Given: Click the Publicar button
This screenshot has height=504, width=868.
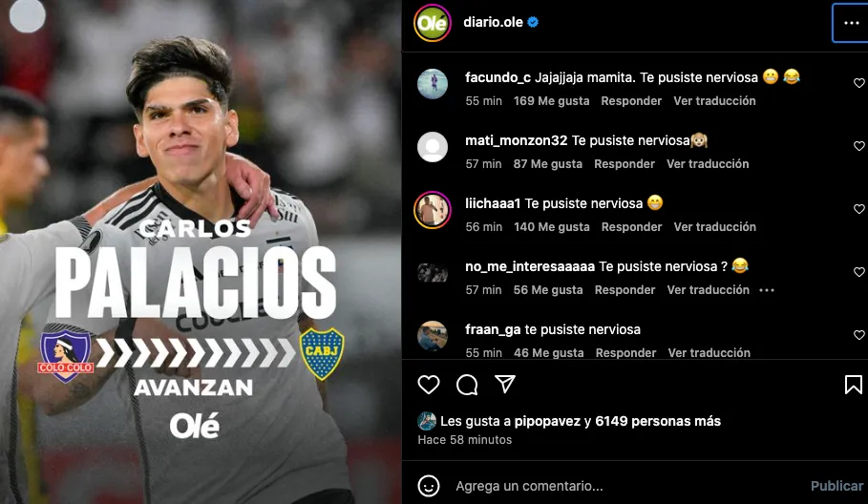Looking at the screenshot, I should pyautogui.click(x=836, y=486).
